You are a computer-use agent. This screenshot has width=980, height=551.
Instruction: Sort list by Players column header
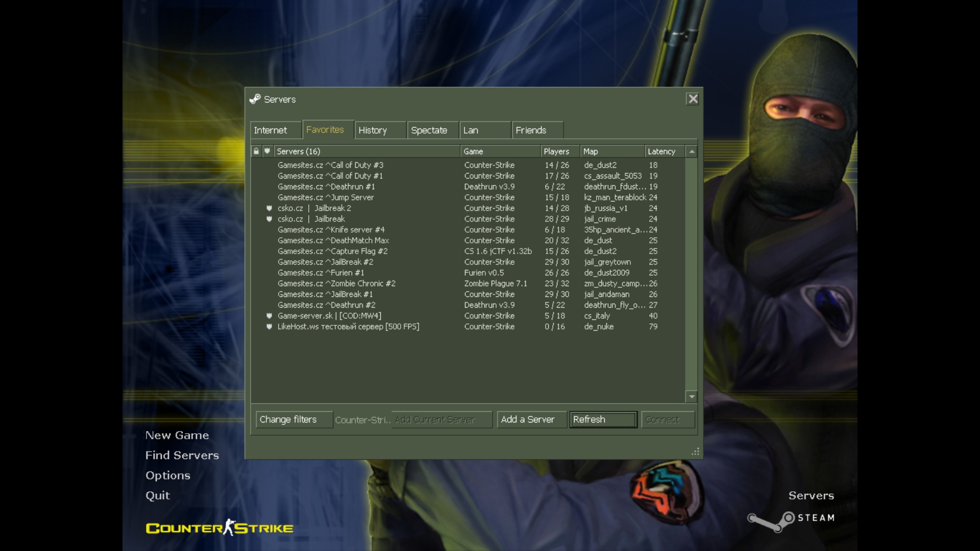coord(556,152)
